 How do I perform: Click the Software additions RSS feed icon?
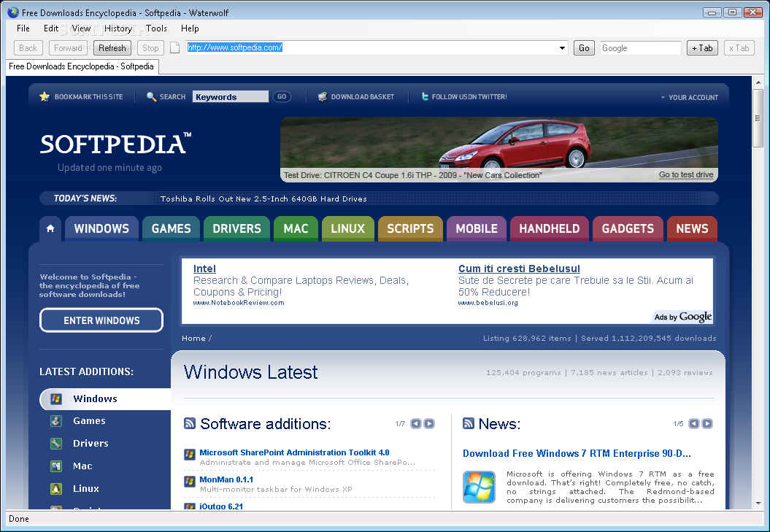click(x=190, y=423)
